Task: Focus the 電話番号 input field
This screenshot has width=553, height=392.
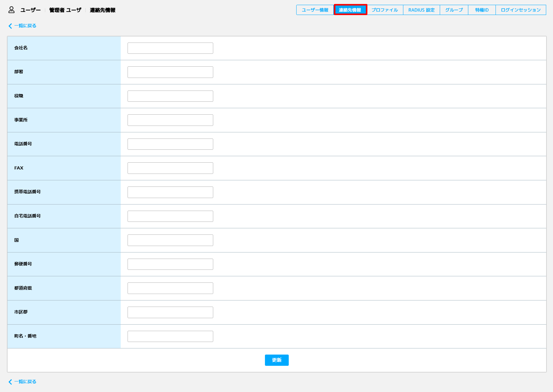Action: (170, 144)
